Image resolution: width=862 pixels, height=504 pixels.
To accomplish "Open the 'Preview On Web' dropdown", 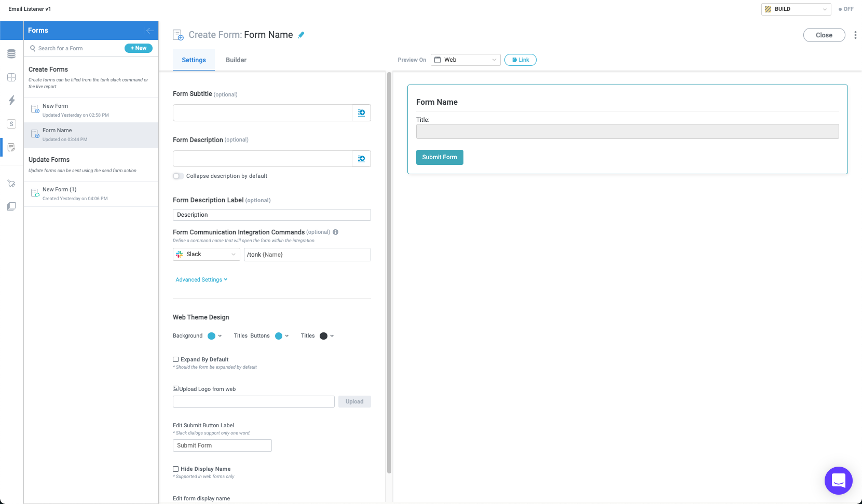I will [465, 60].
